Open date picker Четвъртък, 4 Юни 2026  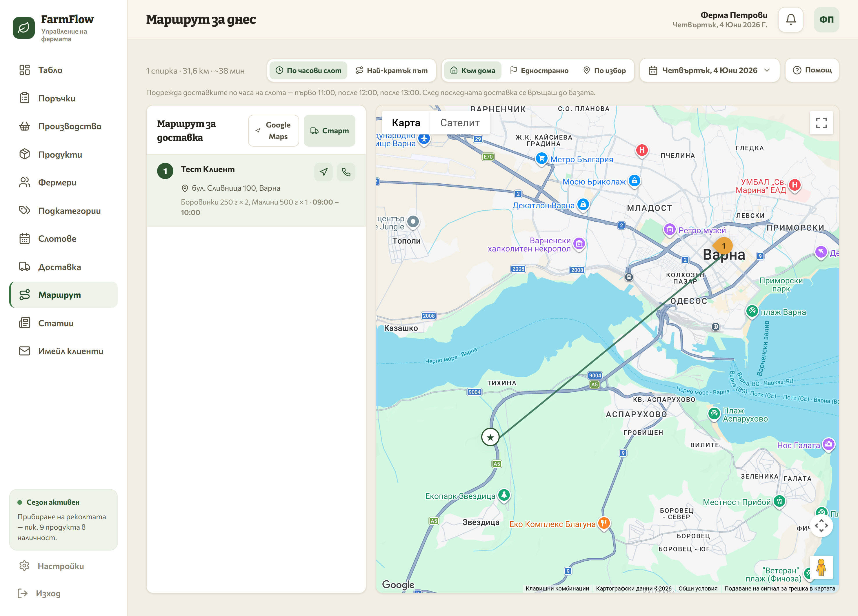tap(709, 70)
